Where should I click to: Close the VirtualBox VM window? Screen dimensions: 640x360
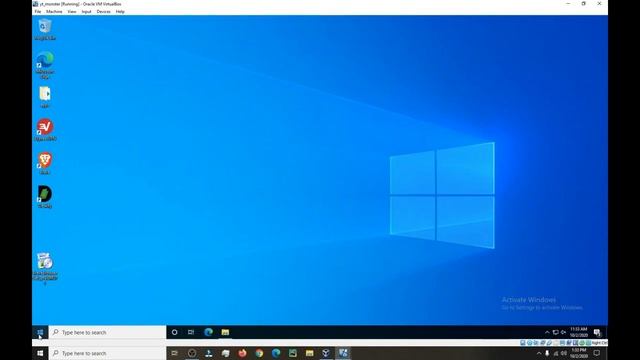tap(599, 4)
